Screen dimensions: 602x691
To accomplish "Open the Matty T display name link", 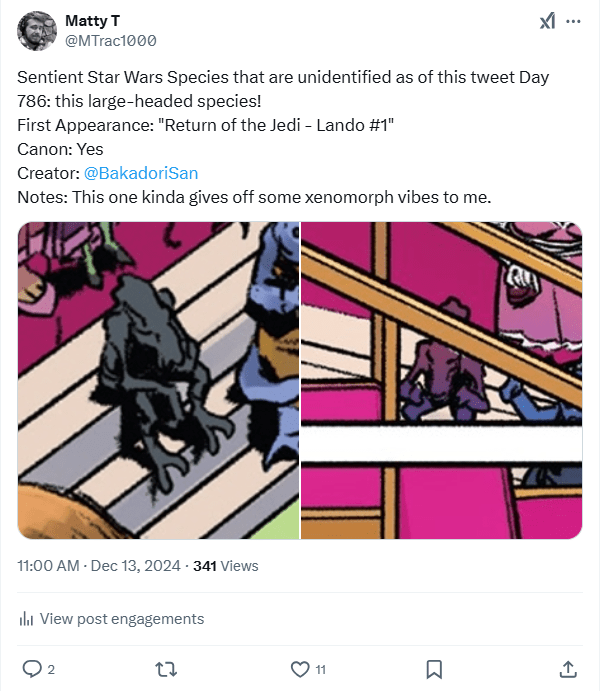I will [89, 21].
